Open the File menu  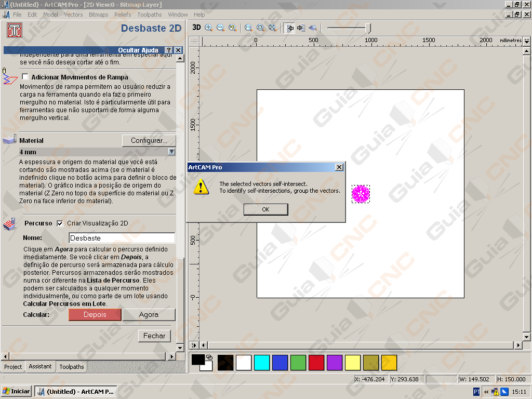pyautogui.click(x=17, y=15)
